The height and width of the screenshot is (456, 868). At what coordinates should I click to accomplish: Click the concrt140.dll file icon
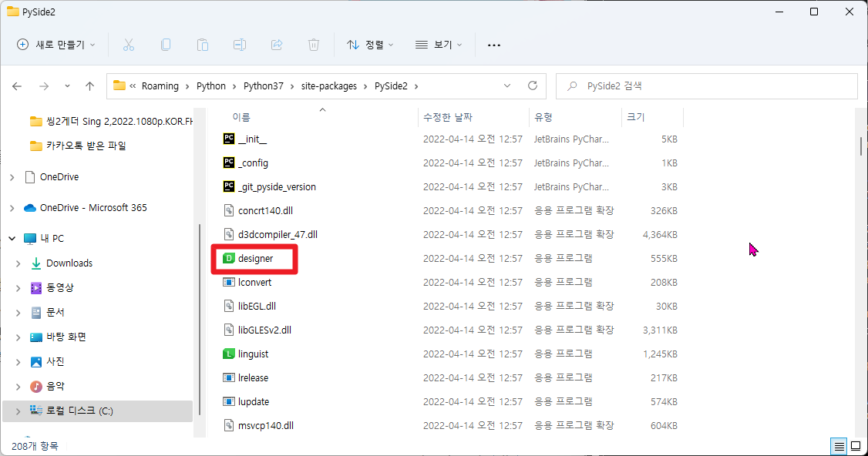coord(229,210)
